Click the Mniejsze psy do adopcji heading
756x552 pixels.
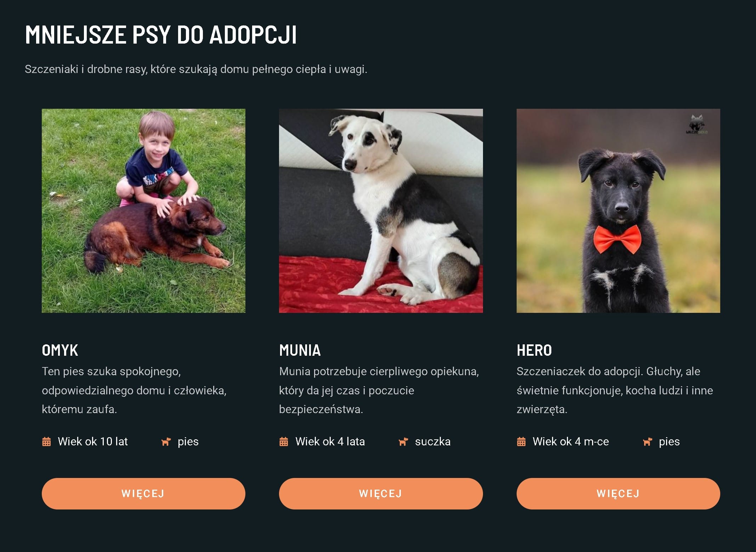click(161, 35)
